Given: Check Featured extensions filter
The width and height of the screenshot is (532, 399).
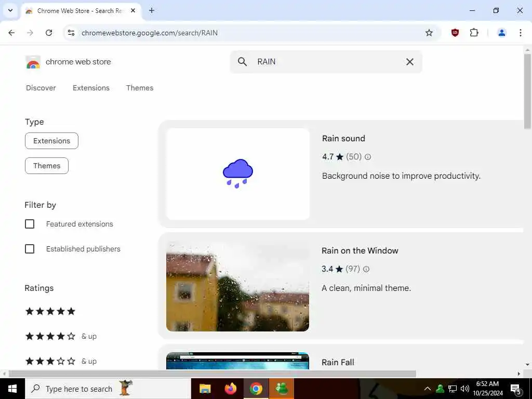Looking at the screenshot, I should pyautogui.click(x=30, y=224).
